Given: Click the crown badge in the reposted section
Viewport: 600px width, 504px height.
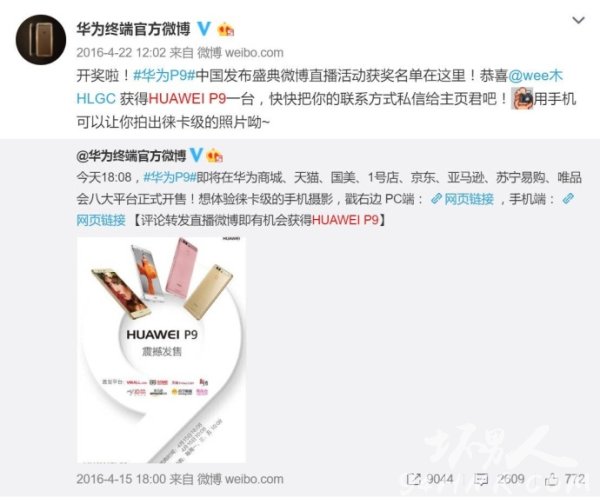Looking at the screenshot, I should point(214,156).
